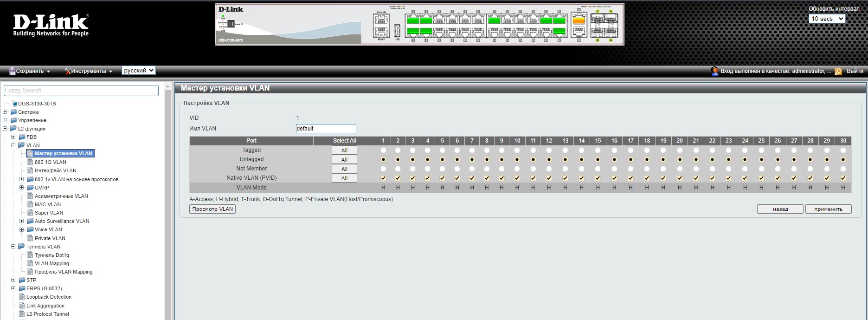Viewport: 868px width, 320px height.
Task: Click the orange port on switch panel
Action: click(579, 20)
